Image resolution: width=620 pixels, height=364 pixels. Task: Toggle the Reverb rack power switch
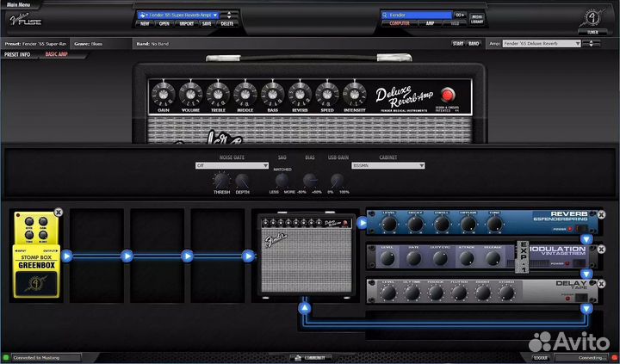tap(581, 229)
